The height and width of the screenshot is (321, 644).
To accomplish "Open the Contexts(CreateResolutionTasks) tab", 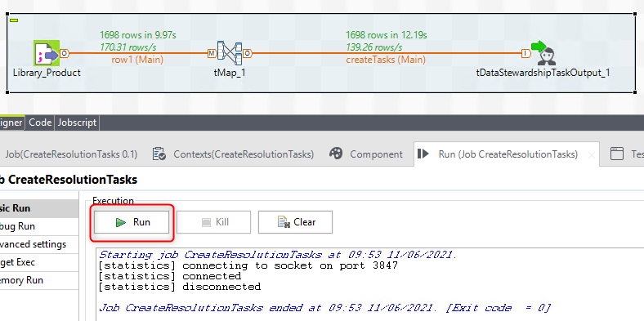I will click(233, 154).
